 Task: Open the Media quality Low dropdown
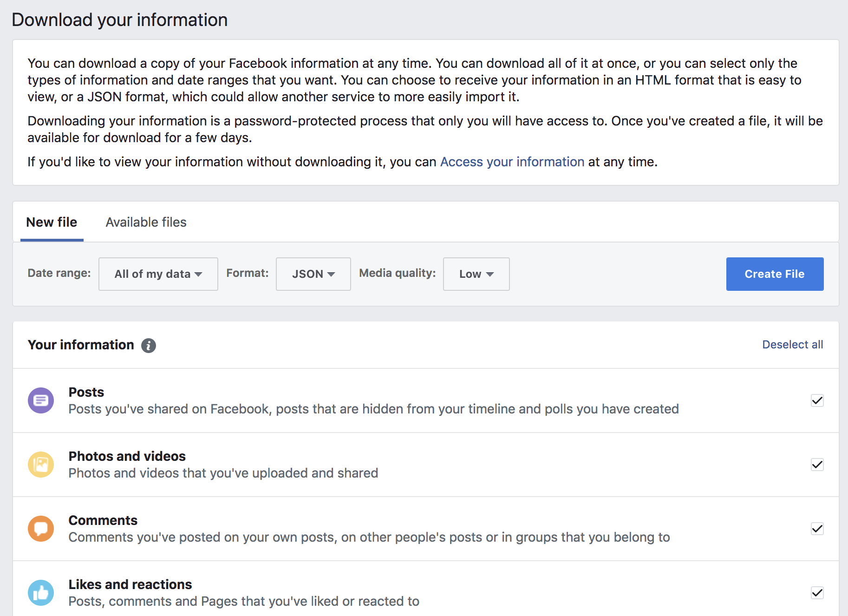tap(476, 274)
